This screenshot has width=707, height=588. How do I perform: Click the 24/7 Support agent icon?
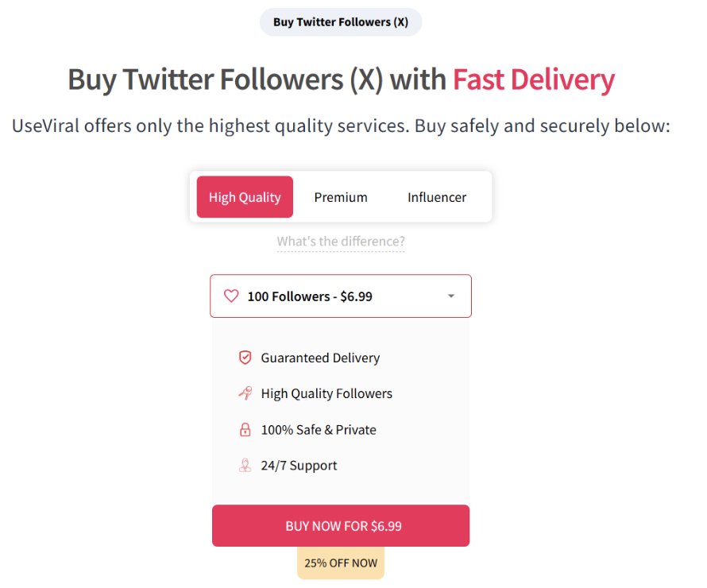[245, 466]
